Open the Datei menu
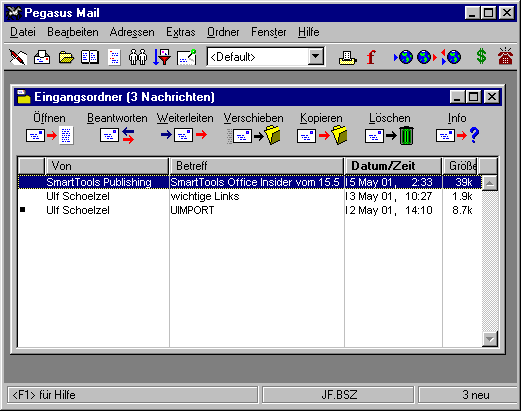This screenshot has width=521, height=411. pos(23,32)
